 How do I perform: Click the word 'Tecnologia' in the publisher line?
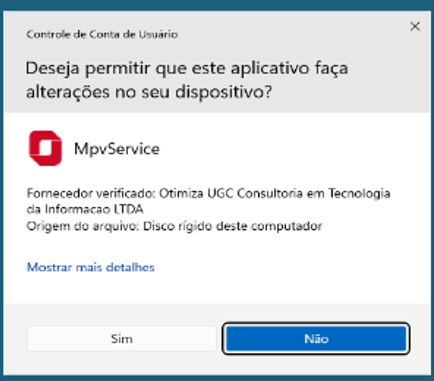pos(359,193)
